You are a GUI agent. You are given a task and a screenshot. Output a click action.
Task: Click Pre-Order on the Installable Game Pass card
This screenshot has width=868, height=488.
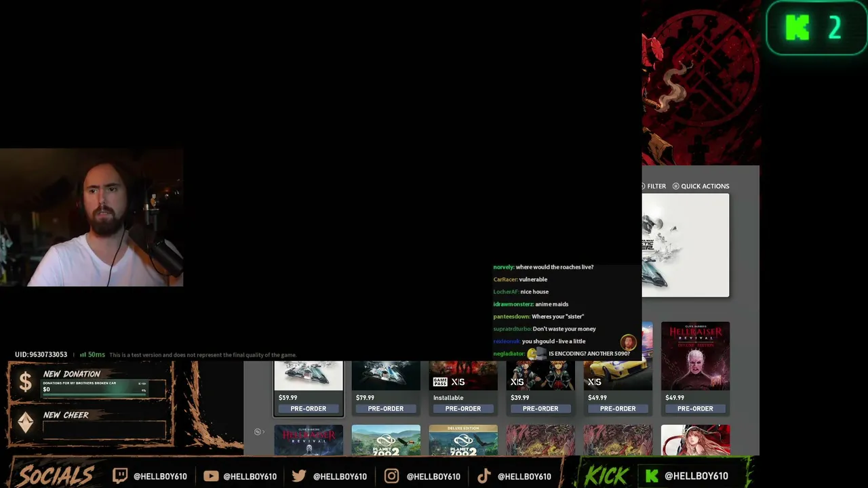tap(463, 409)
